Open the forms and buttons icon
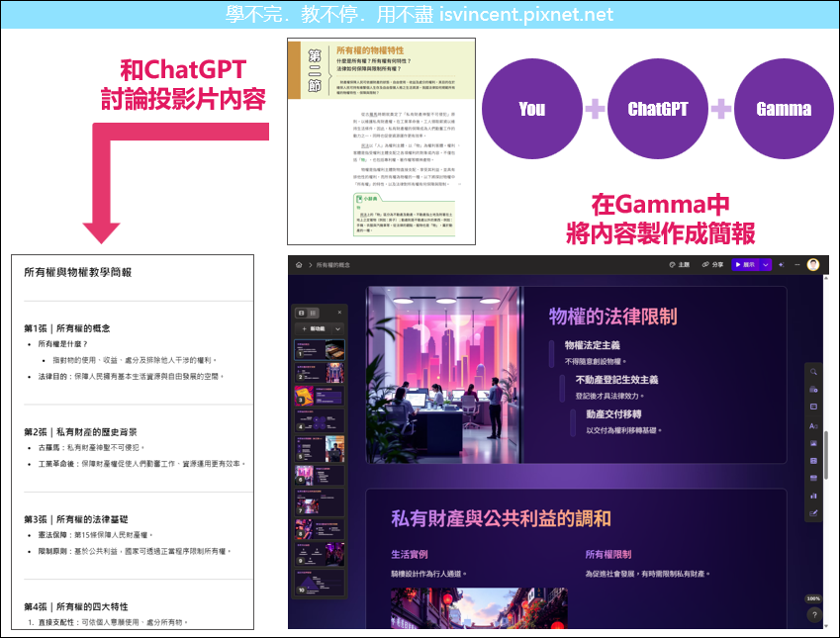Screen dimensions: 840x638 (813, 513)
